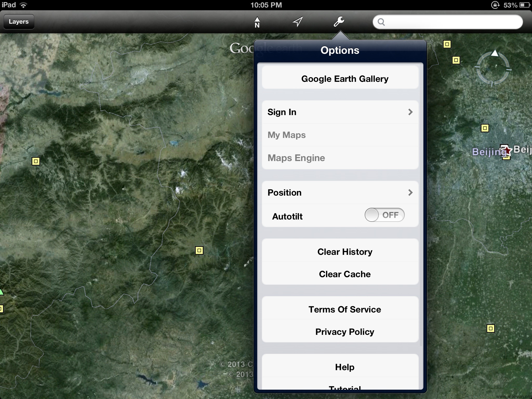Tap the my-location arrow icon
Viewport: 532px width, 399px height.
[x=298, y=22]
